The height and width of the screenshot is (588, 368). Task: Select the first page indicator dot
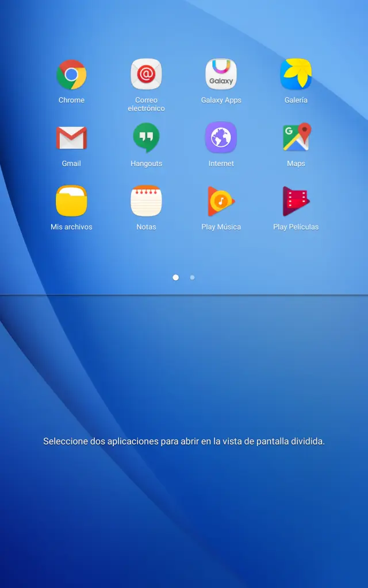point(175,277)
